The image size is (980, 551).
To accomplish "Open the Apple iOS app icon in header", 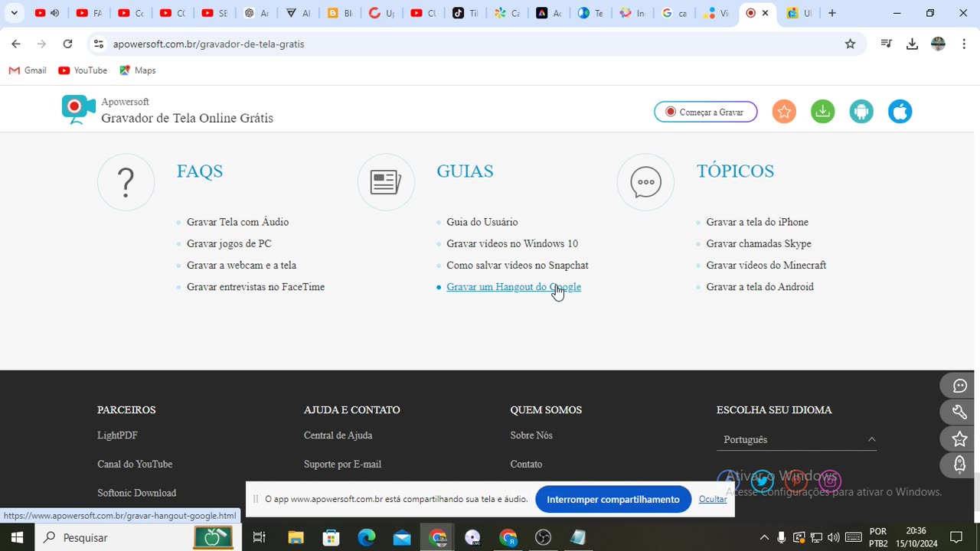I will click(x=900, y=112).
